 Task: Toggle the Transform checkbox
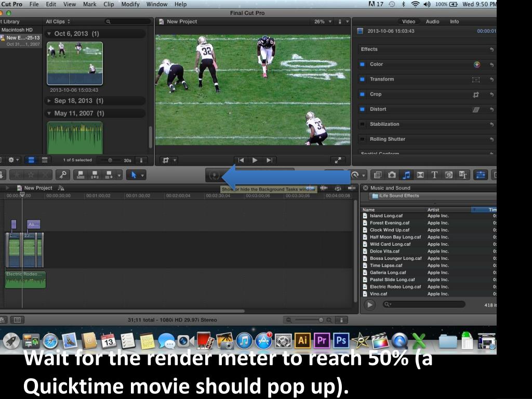tap(362, 79)
